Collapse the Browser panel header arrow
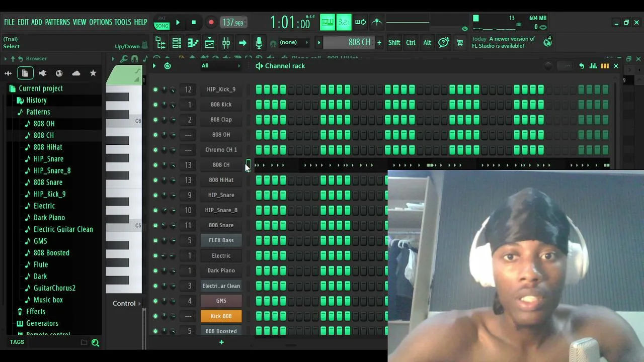Screen dimensions: 644x362 tap(6, 59)
